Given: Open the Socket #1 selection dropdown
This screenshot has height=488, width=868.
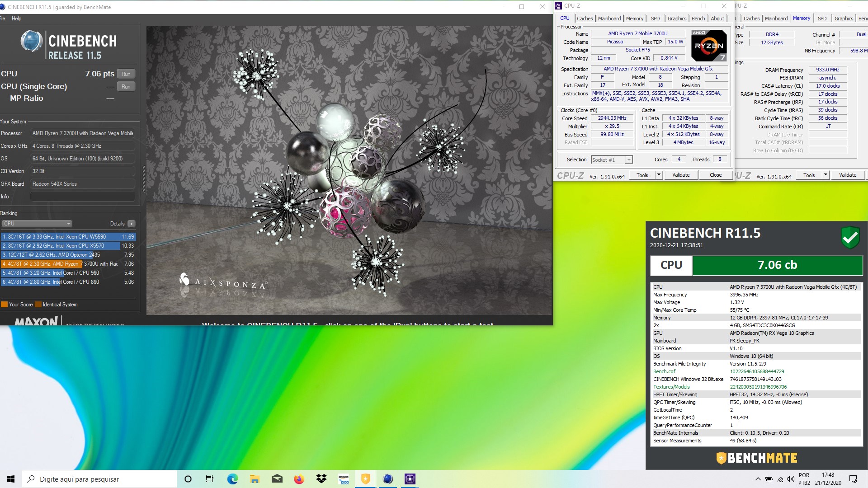Looking at the screenshot, I should (x=612, y=160).
